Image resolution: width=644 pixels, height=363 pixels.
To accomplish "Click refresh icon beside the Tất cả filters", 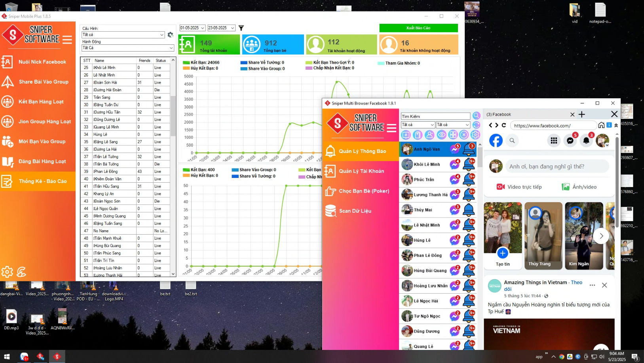I will [x=476, y=125].
